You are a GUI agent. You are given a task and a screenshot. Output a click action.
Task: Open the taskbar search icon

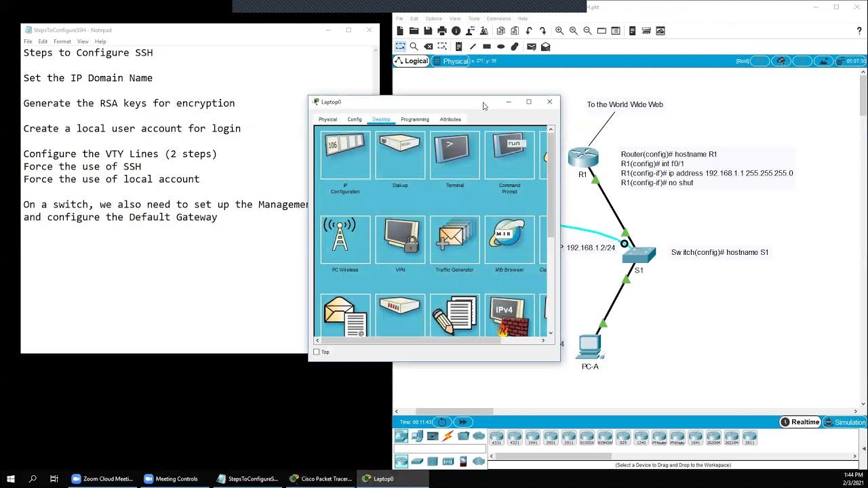[x=33, y=479]
